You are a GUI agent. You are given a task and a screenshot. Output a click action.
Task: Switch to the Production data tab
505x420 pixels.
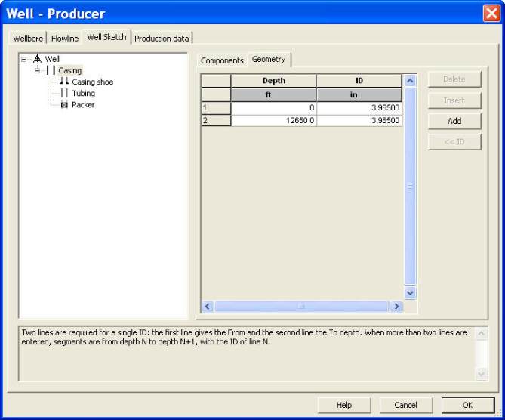coord(162,39)
